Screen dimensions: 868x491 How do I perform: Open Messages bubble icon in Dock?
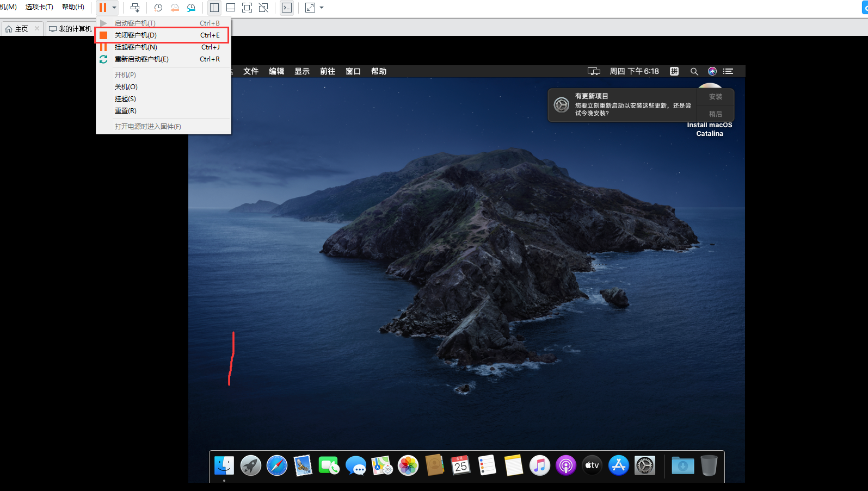pos(356,465)
